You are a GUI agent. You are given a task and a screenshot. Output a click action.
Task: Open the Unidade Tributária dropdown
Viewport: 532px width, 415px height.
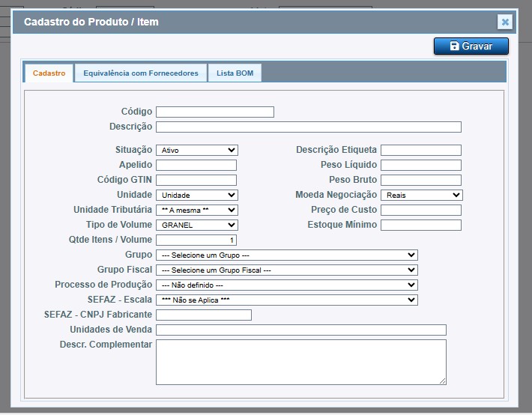196,210
